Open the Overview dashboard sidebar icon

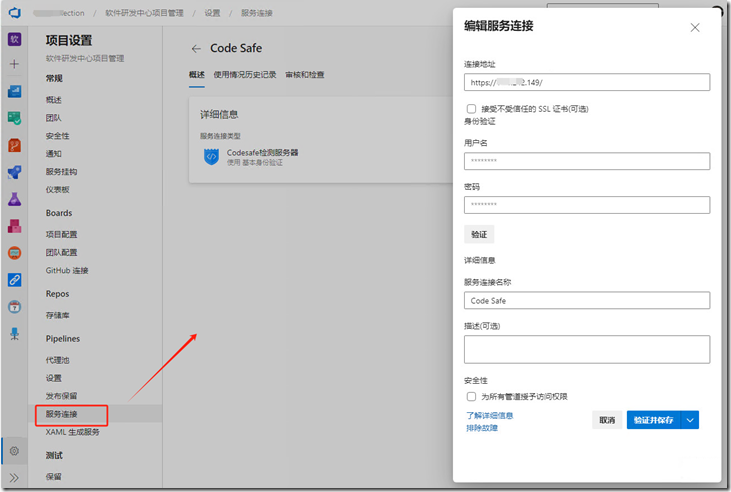coord(14,91)
